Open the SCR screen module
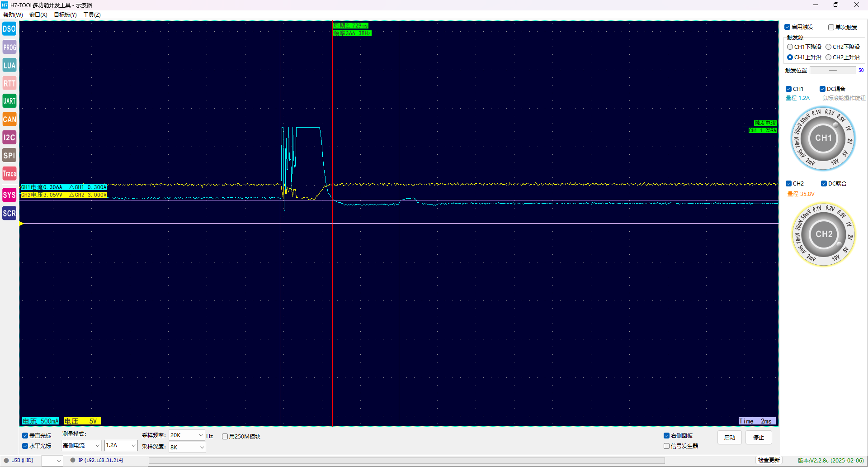This screenshot has width=868, height=467. (9, 213)
